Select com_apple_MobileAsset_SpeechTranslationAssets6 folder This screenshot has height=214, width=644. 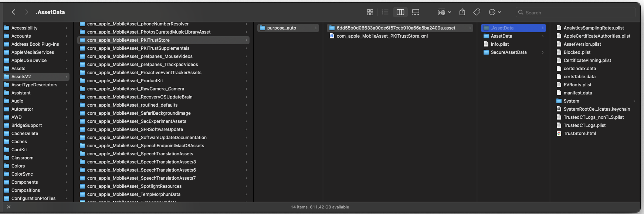pyautogui.click(x=163, y=170)
